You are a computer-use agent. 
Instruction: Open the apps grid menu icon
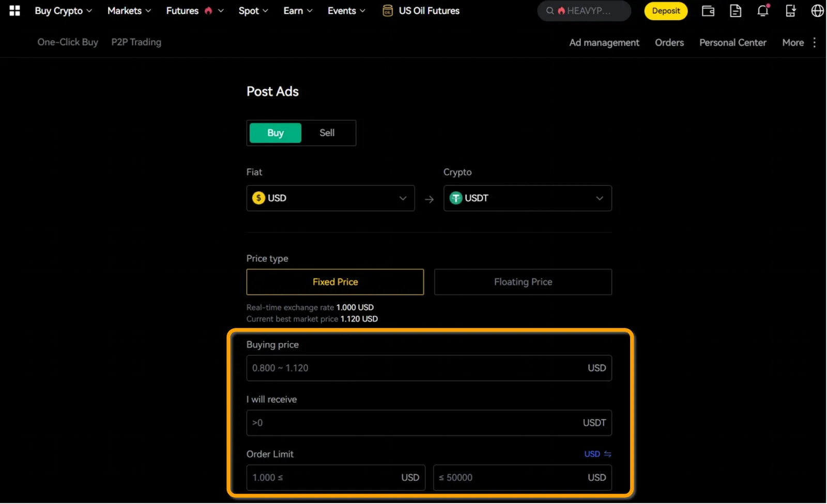14,11
